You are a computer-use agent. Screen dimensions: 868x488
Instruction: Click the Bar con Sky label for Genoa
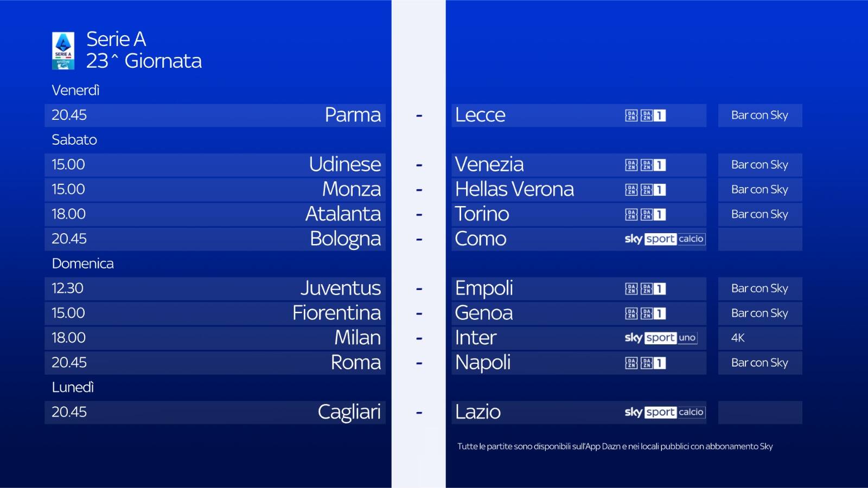click(759, 313)
